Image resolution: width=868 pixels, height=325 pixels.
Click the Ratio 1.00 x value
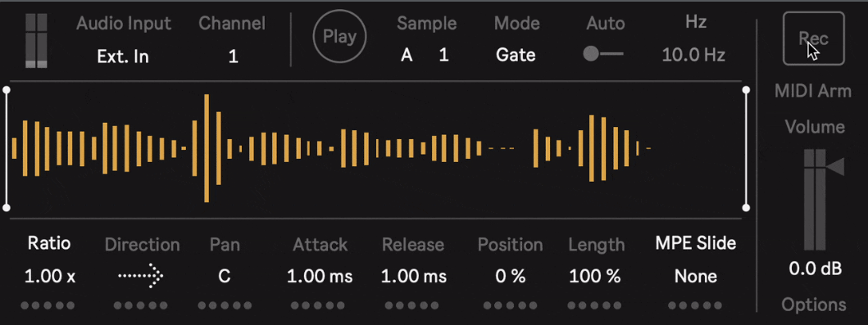50,277
